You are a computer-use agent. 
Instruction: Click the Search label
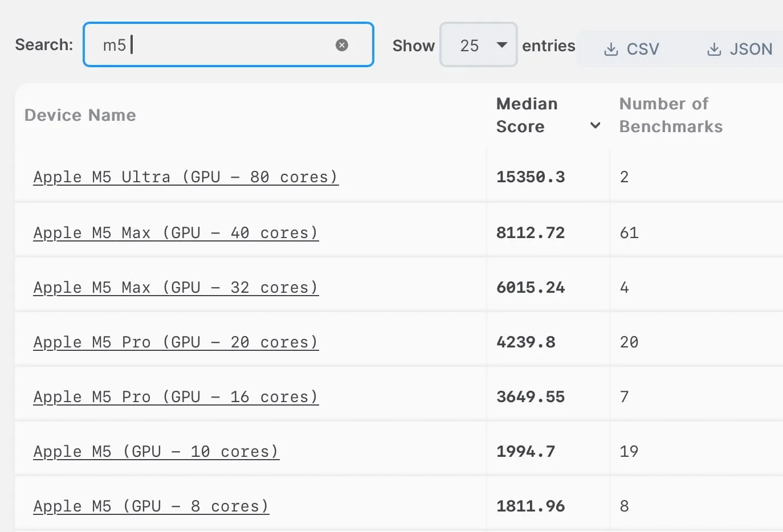[44, 44]
